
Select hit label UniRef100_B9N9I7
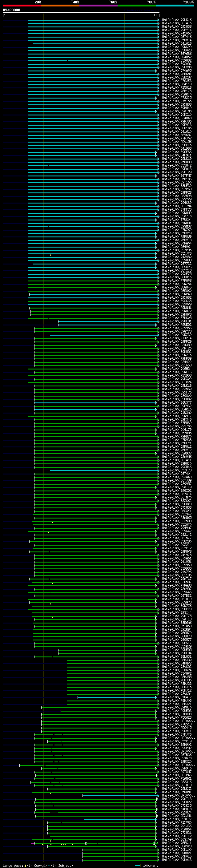click(x=177, y=416)
